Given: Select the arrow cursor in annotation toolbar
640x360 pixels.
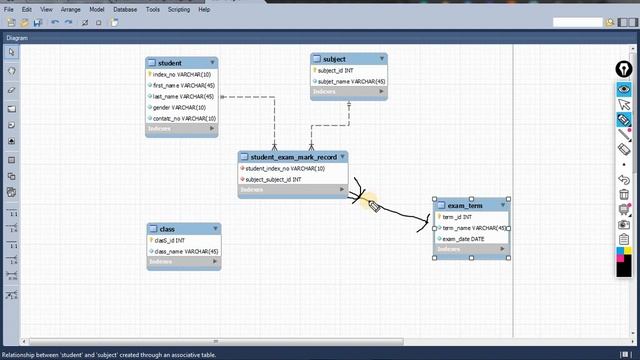Looking at the screenshot, I should tap(624, 104).
